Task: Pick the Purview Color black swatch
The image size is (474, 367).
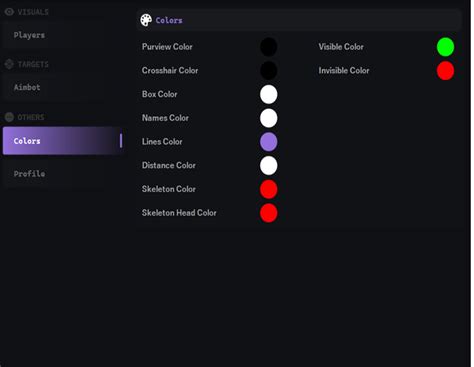Action: pyautogui.click(x=269, y=47)
